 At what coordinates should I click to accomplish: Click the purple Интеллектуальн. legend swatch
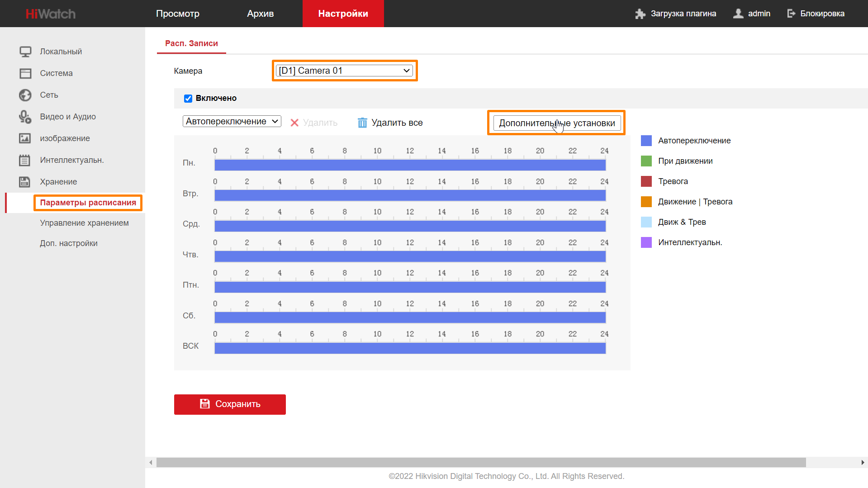(646, 242)
